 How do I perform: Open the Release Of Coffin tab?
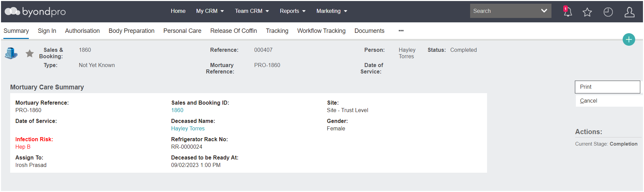click(x=234, y=31)
